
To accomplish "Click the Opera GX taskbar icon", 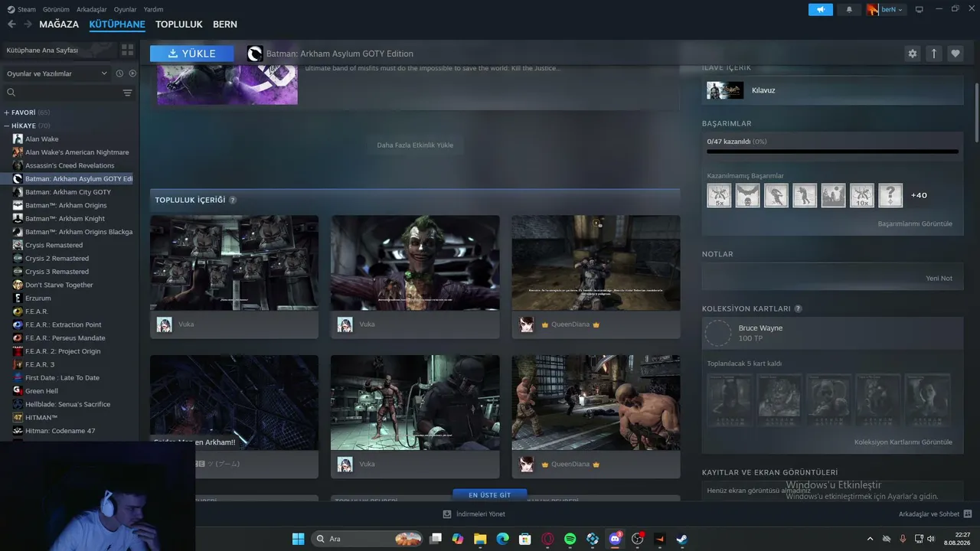I will [547, 539].
